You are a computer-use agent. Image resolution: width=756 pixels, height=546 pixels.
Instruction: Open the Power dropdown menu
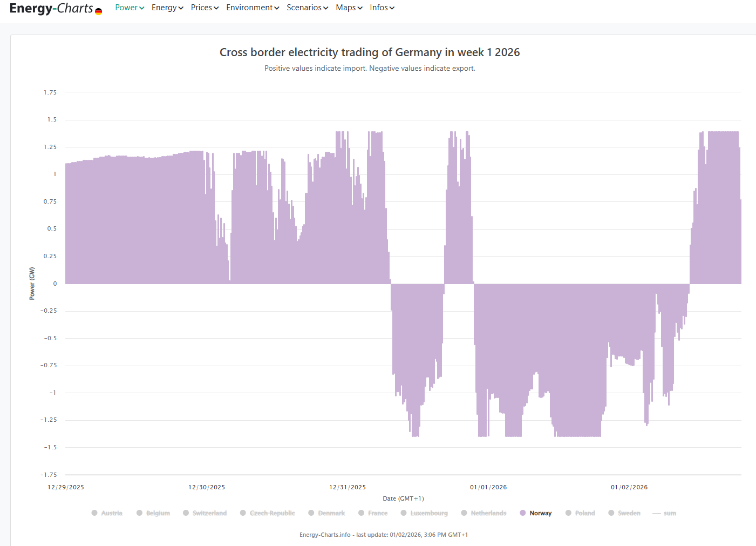pyautogui.click(x=130, y=8)
